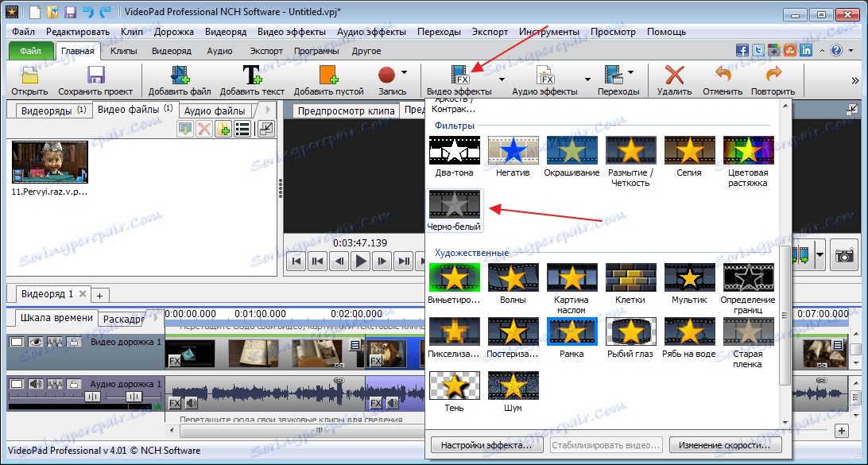The image size is (868, 465).
Task: Zoom in timeline with the plus button
Action: pyautogui.click(x=842, y=431)
